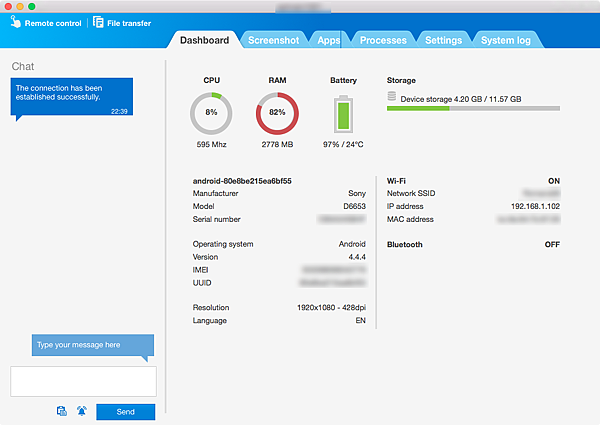This screenshot has height=425, width=600.
Task: Click the 'Device storage 4.20 GB / 11.57 GB' text
Action: tap(461, 99)
